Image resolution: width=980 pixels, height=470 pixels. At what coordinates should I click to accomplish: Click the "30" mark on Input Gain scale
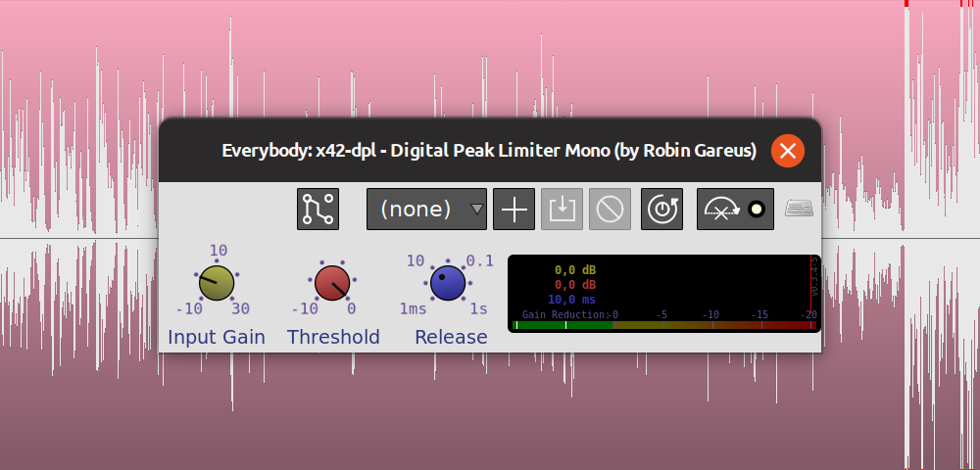(241, 308)
